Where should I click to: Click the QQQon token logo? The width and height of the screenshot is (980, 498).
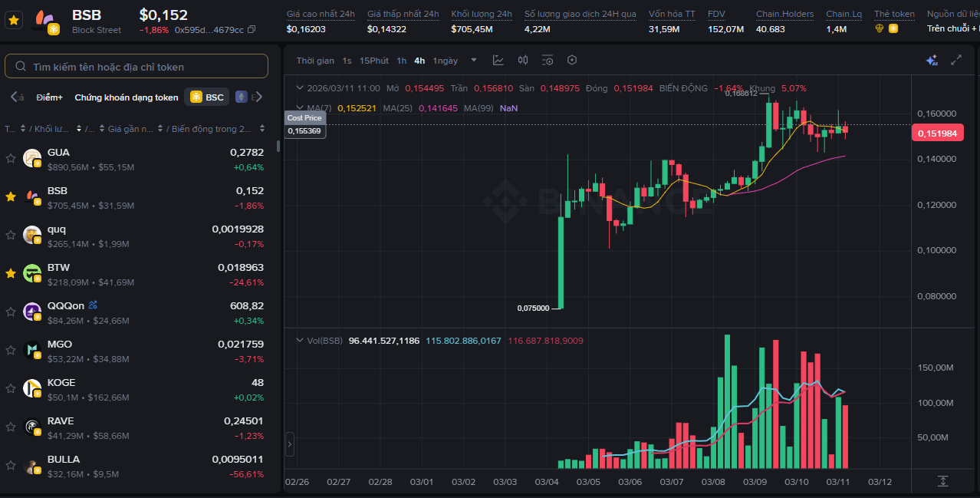(x=31, y=312)
